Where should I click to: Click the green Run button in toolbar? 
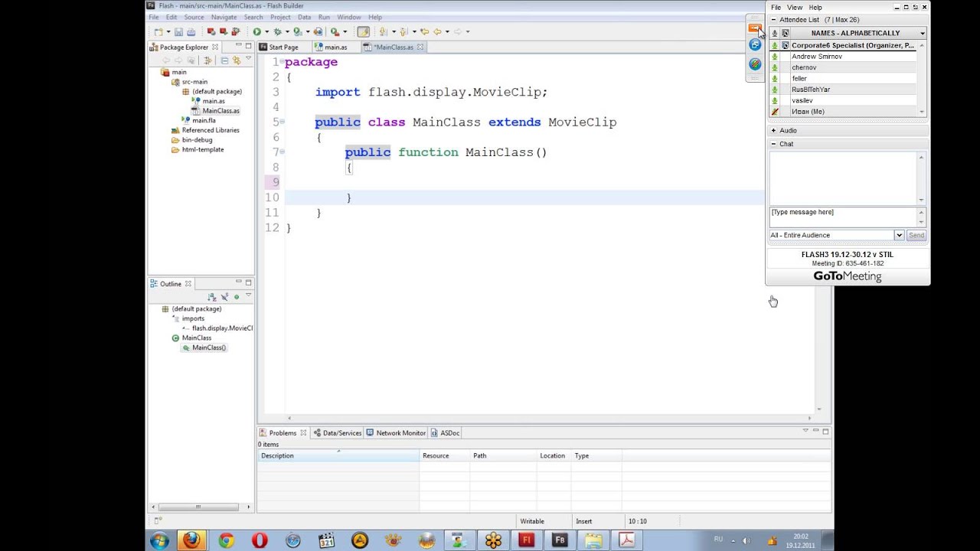pos(256,31)
